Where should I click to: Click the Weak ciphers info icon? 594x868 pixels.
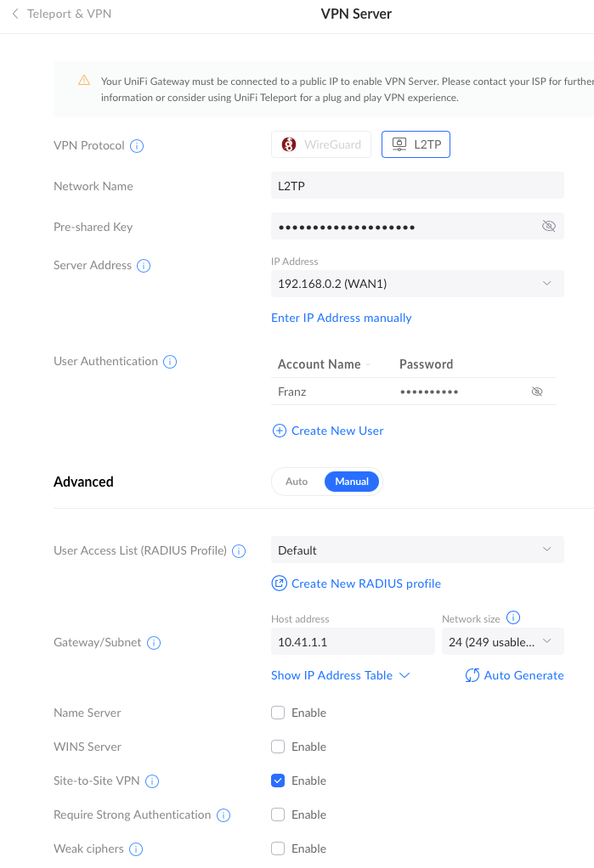click(x=136, y=849)
